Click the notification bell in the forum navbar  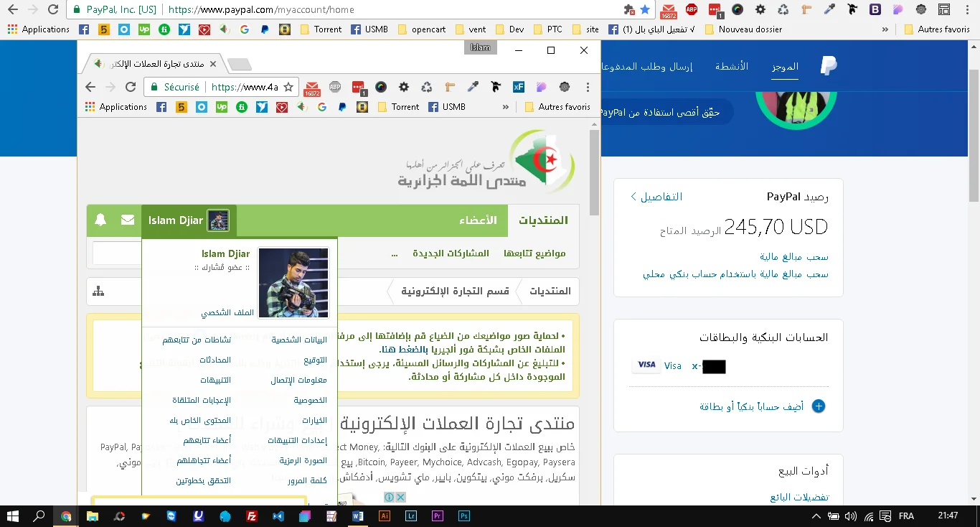(x=100, y=220)
